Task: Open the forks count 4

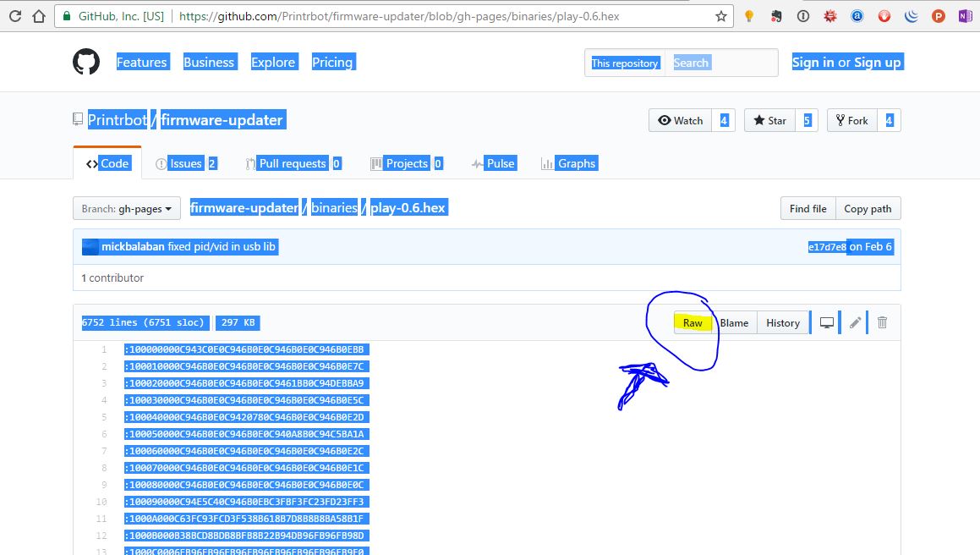Action: pos(889,120)
